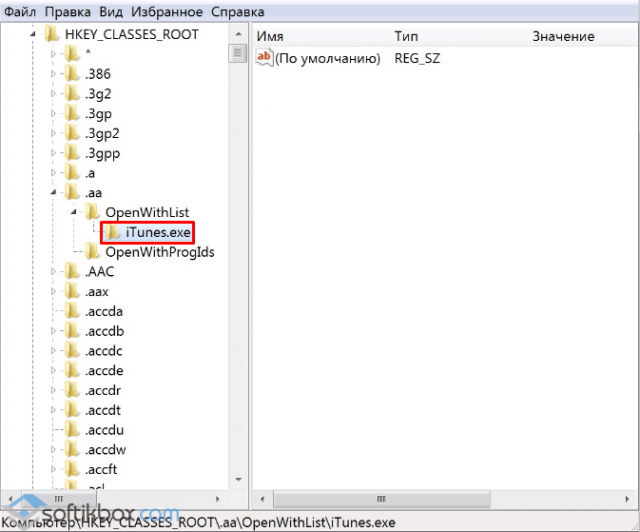Click the tree pane scroll right arrow
Viewport: 640px width, 532px height.
point(218,499)
